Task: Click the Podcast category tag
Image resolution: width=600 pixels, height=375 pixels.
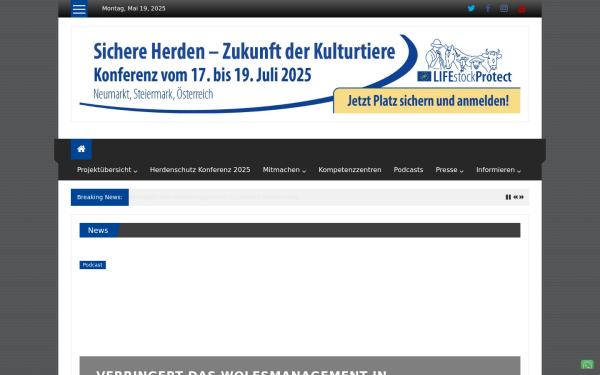Action: coord(93,265)
